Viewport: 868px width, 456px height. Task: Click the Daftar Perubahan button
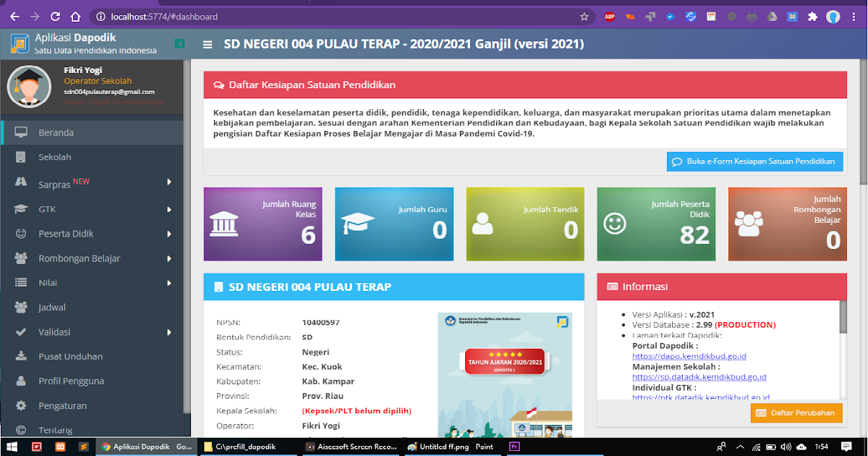pos(796,413)
